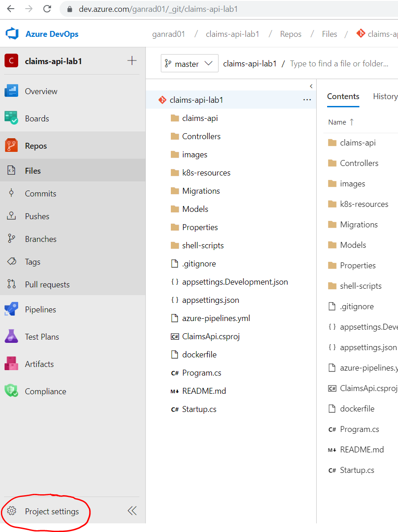Click the Repos breadcrumb link
398x532 pixels.
tap(290, 34)
